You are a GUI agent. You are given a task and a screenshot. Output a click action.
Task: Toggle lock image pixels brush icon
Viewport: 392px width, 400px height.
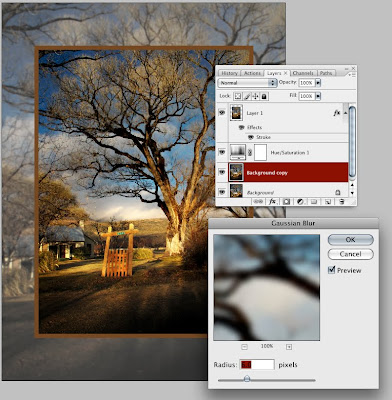[247, 96]
